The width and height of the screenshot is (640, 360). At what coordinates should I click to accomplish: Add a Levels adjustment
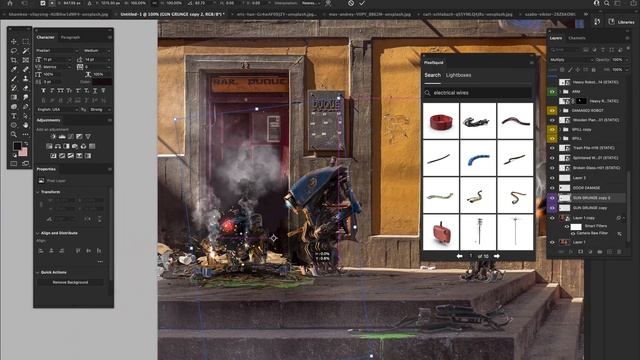click(62, 136)
